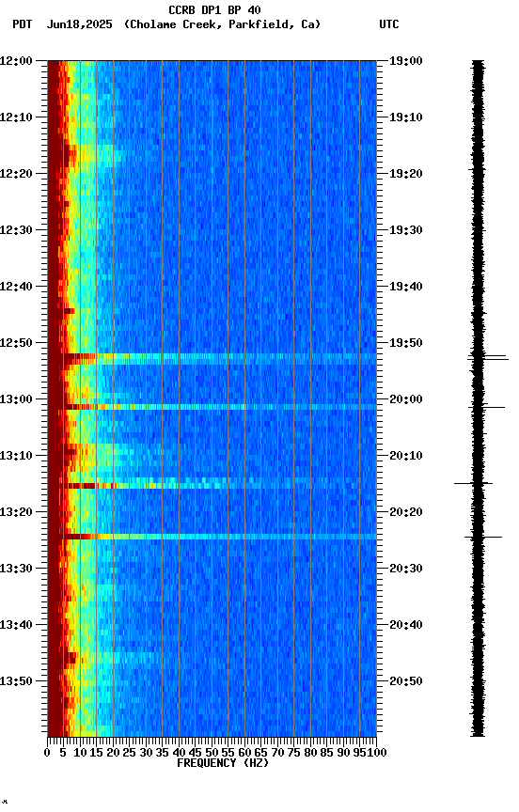This screenshot has width=519, height=812.
Task: Click the '20:40' UTC time label
Action: click(406, 626)
